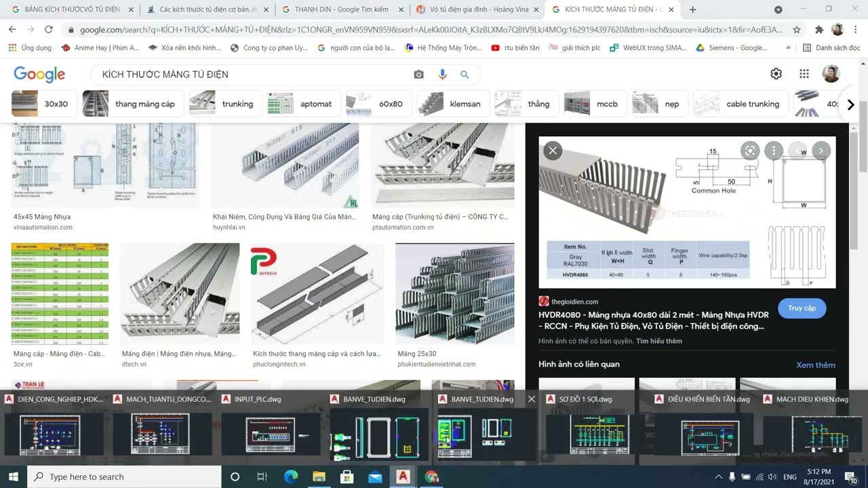Open the Ứng dụng bookmark
This screenshot has height=488, width=868.
pyautogui.click(x=30, y=48)
